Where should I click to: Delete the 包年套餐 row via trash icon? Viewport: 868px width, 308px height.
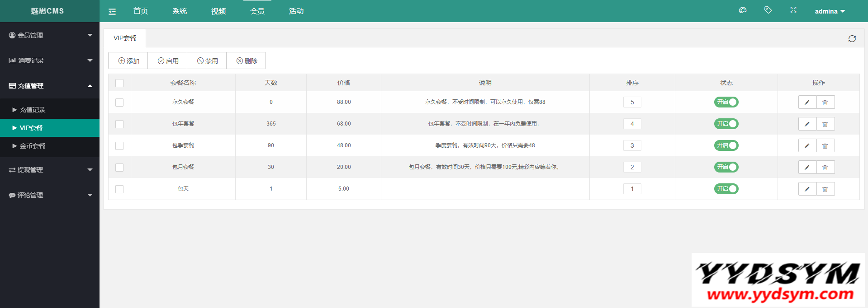click(x=825, y=124)
